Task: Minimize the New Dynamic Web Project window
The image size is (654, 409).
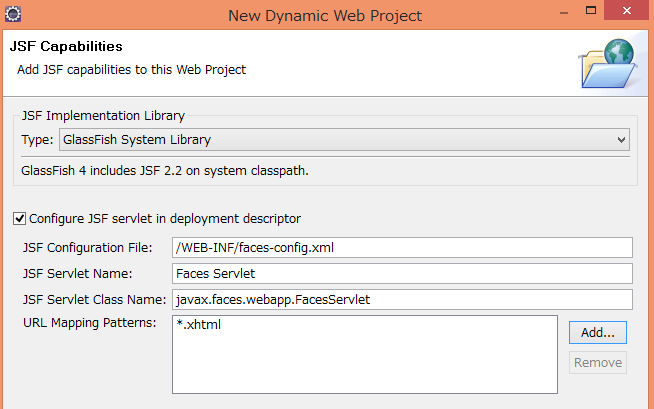Action: [564, 13]
